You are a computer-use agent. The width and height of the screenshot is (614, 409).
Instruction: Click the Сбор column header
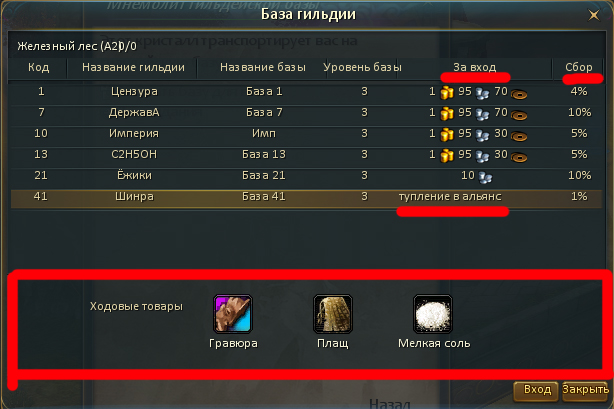click(578, 68)
